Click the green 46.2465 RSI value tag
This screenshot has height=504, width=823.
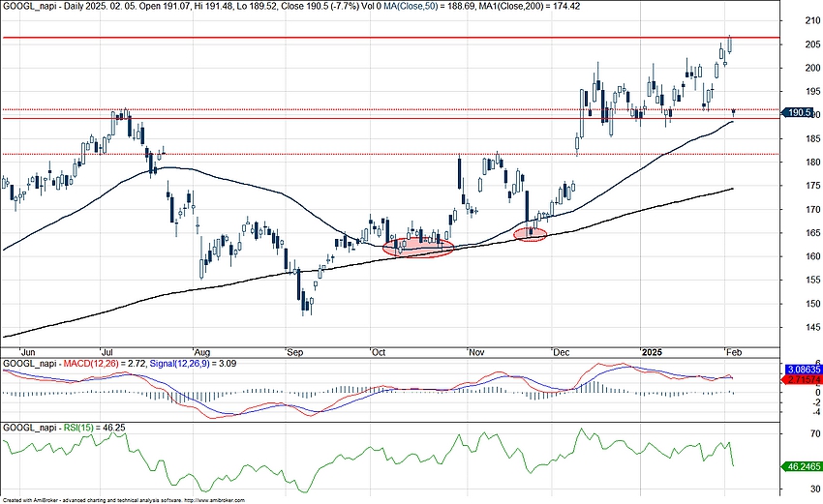(x=801, y=465)
